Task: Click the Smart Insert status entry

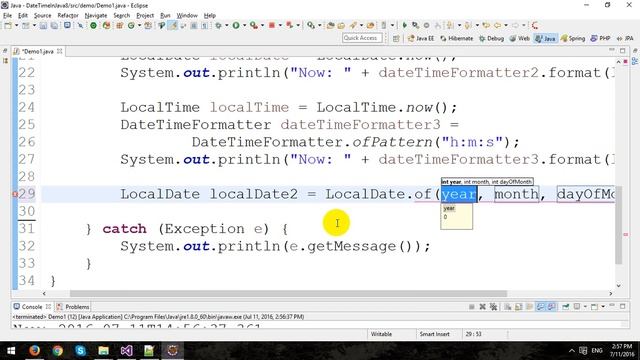Action: [x=434, y=334]
